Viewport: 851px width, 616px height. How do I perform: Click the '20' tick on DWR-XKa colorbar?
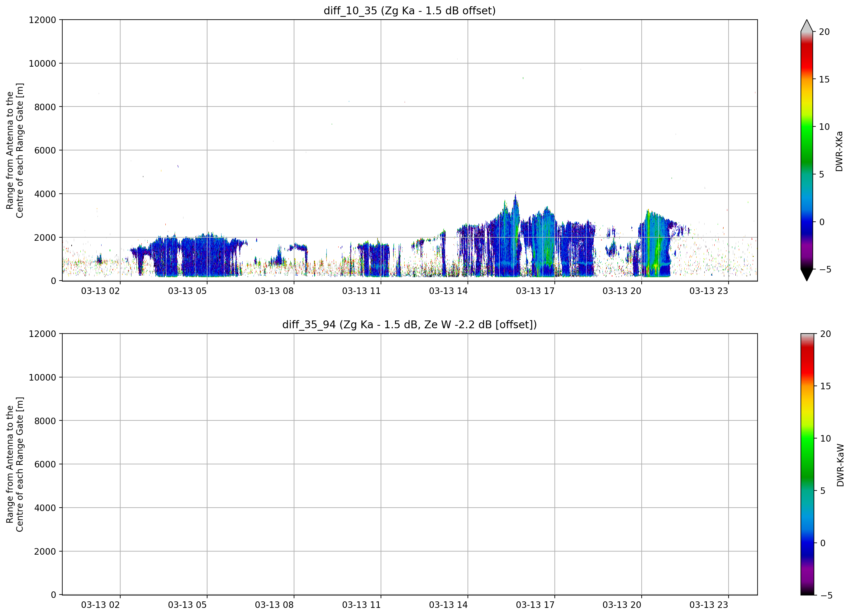[x=824, y=32]
